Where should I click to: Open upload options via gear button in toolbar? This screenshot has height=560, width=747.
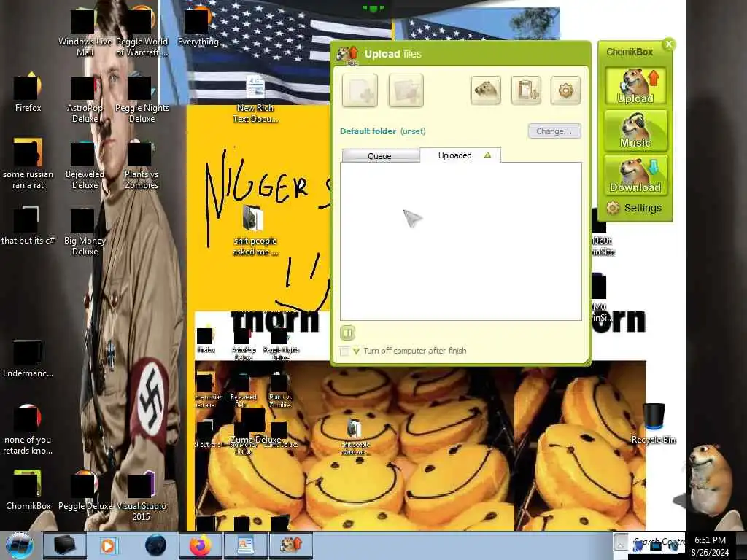pos(565,90)
